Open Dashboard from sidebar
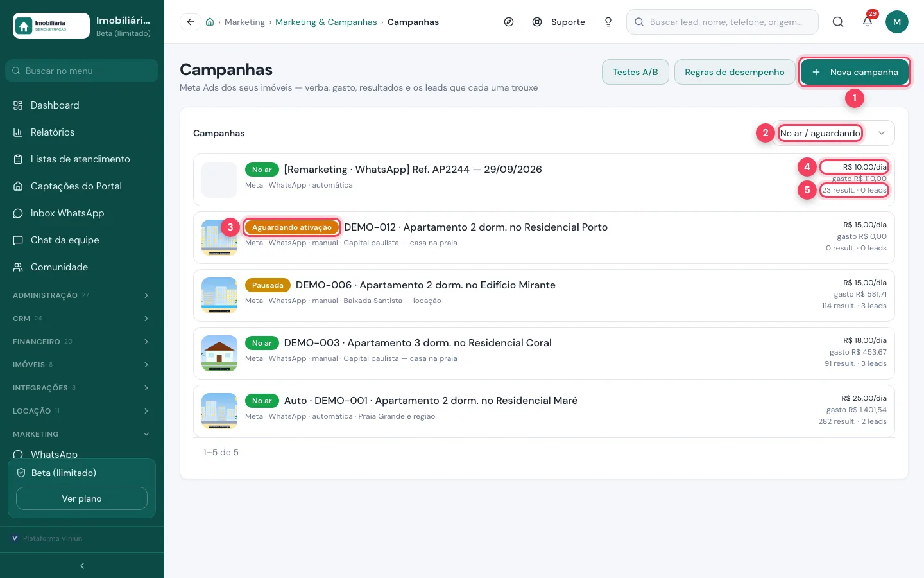This screenshot has height=578, width=924. (82, 105)
